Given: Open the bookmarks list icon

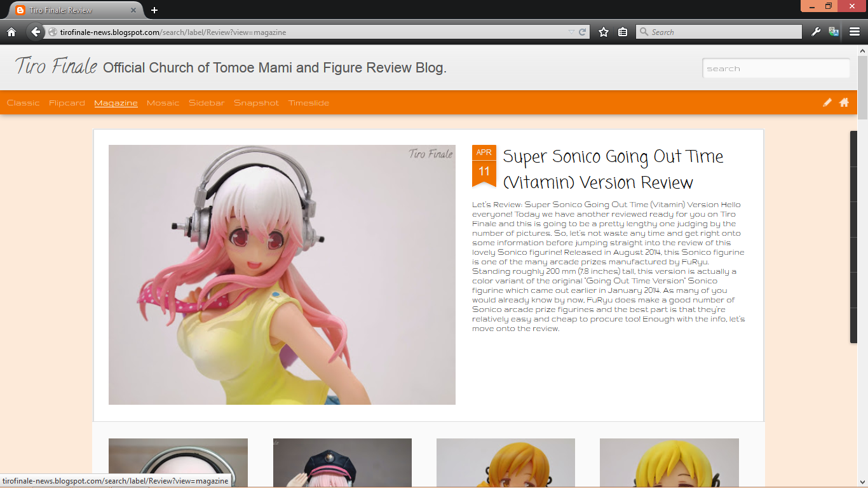Looking at the screenshot, I should click(623, 32).
